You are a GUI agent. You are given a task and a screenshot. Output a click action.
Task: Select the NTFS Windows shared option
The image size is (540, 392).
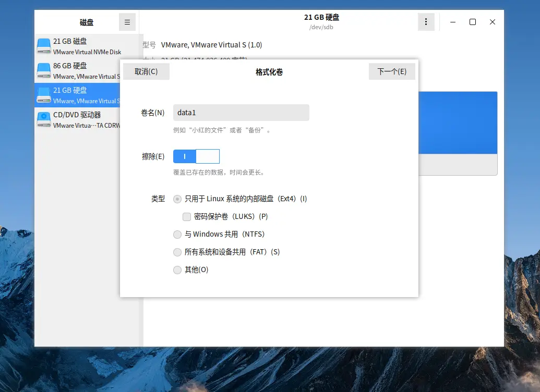pyautogui.click(x=177, y=235)
